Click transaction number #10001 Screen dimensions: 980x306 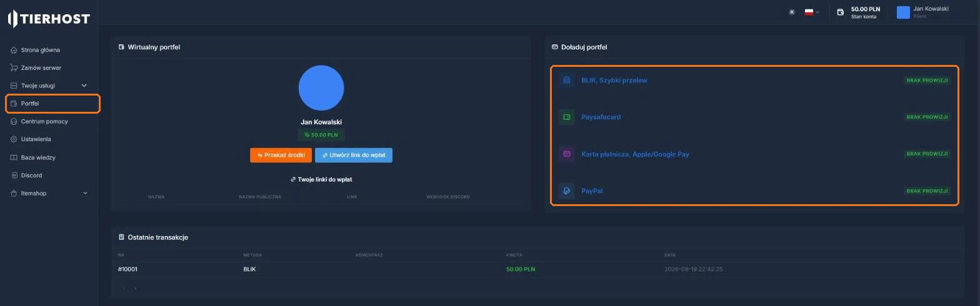click(127, 269)
